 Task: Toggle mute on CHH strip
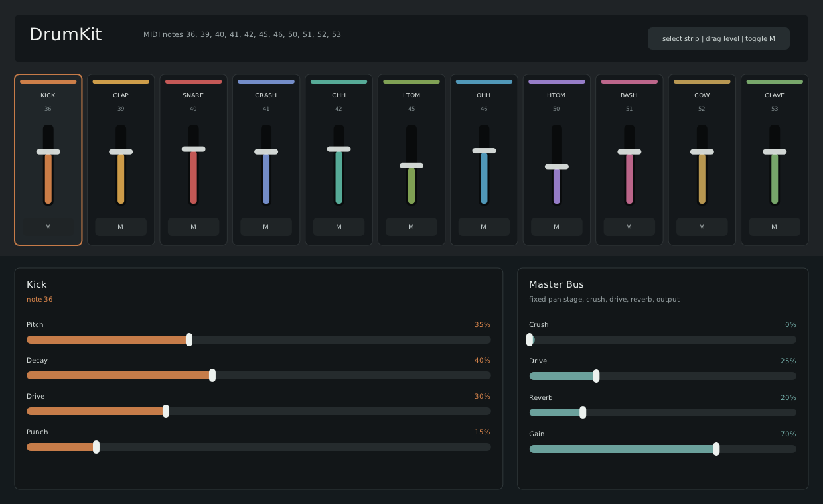point(338,227)
